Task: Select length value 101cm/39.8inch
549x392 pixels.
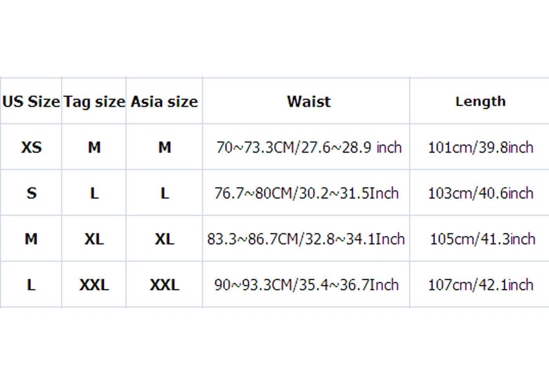Action: [480, 147]
